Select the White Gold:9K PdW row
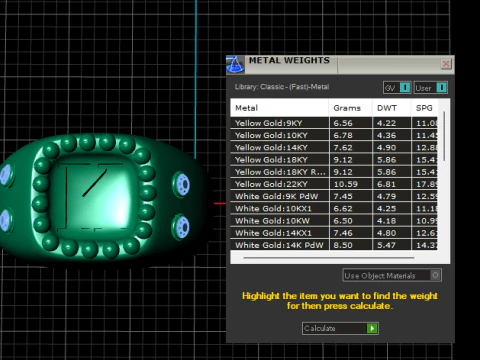Screen dimensions: 480x360 coord(334,196)
